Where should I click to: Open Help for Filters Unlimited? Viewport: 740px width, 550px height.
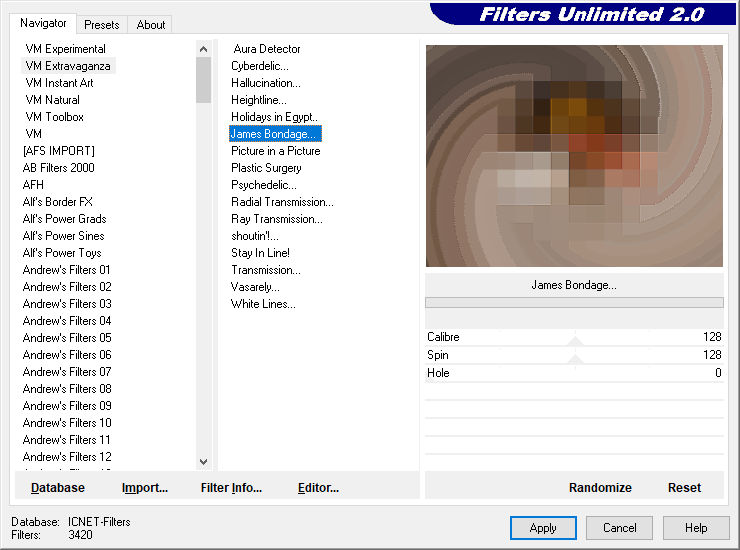tap(696, 528)
